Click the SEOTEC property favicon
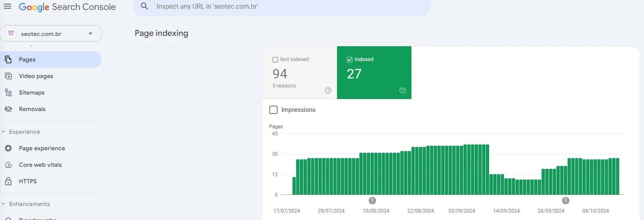Image resolution: width=644 pixels, height=220 pixels. click(x=12, y=33)
